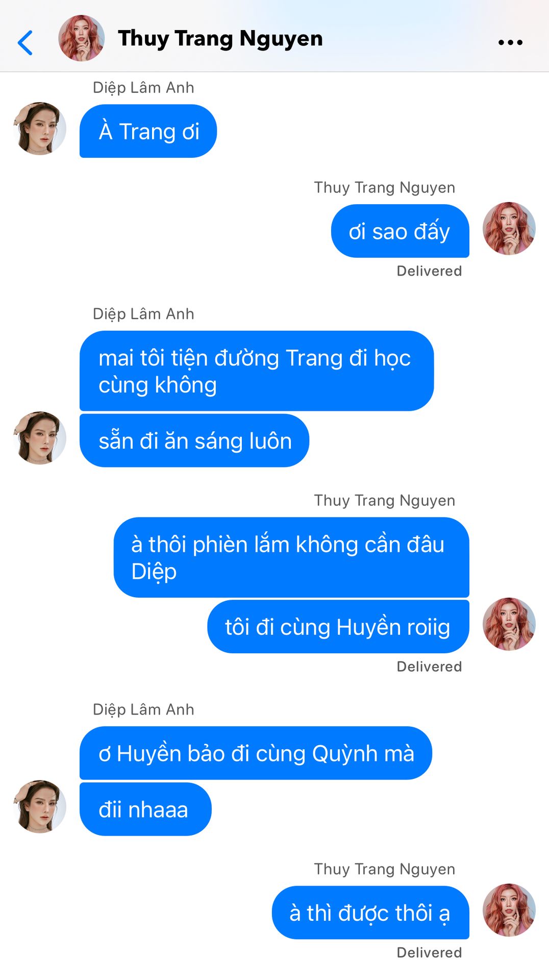
Task: Tap Diệp Lâm Anh's avatar beside 'đii nhaaa'
Action: coord(40,806)
